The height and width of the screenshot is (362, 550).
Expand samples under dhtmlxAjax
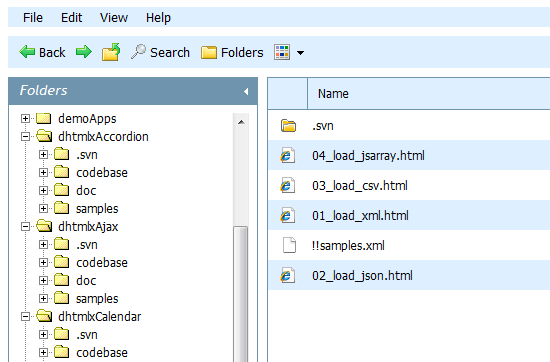pos(43,299)
